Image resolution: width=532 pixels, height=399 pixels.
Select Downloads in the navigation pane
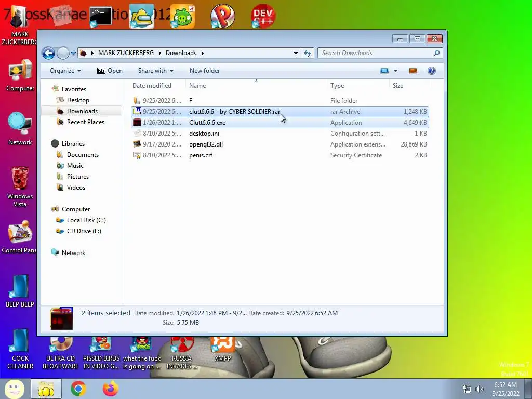pos(82,111)
